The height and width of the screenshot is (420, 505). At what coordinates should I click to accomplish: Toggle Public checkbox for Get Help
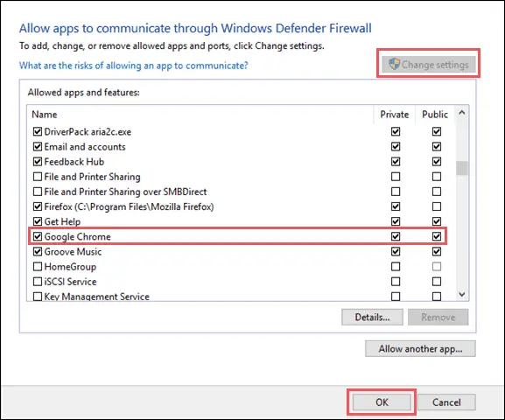click(x=437, y=221)
